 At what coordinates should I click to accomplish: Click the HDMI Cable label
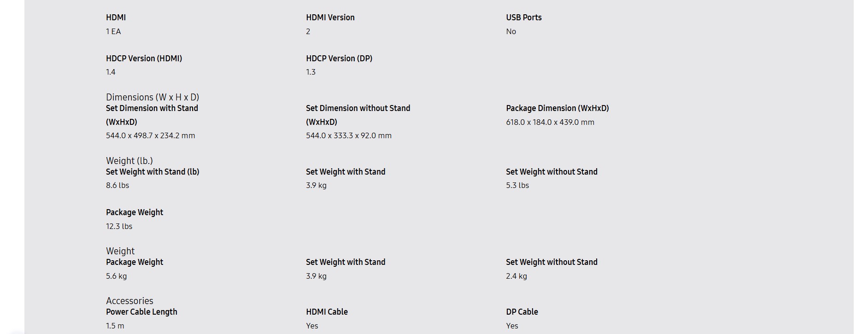[327, 312]
